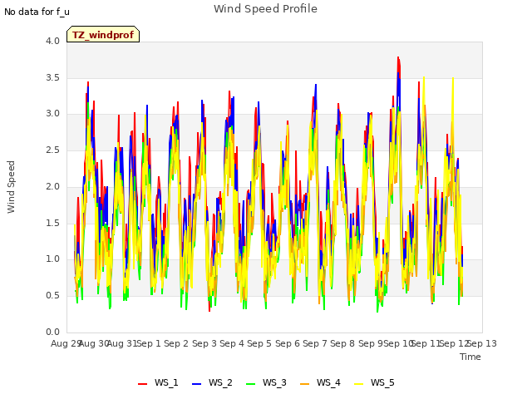Click the 'No data for f_u' message
The image size is (532, 399).
(x=37, y=12)
